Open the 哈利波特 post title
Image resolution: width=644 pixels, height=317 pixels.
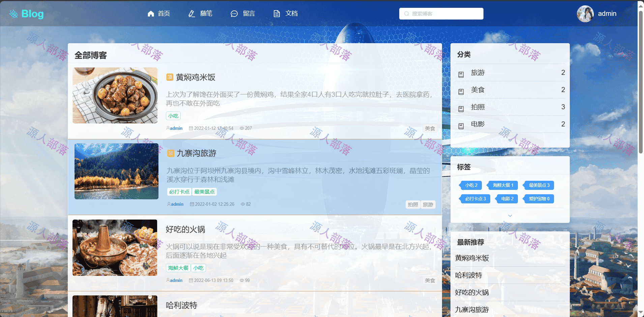181,306
